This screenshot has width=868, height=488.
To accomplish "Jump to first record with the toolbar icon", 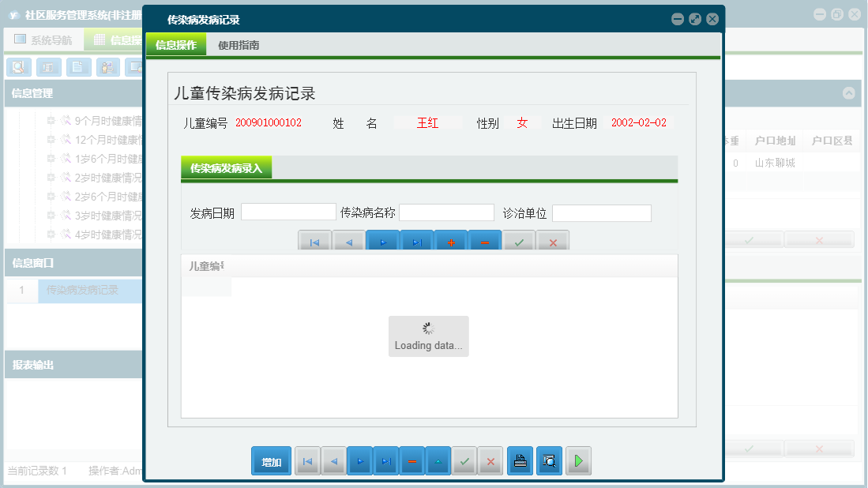I will pyautogui.click(x=314, y=241).
